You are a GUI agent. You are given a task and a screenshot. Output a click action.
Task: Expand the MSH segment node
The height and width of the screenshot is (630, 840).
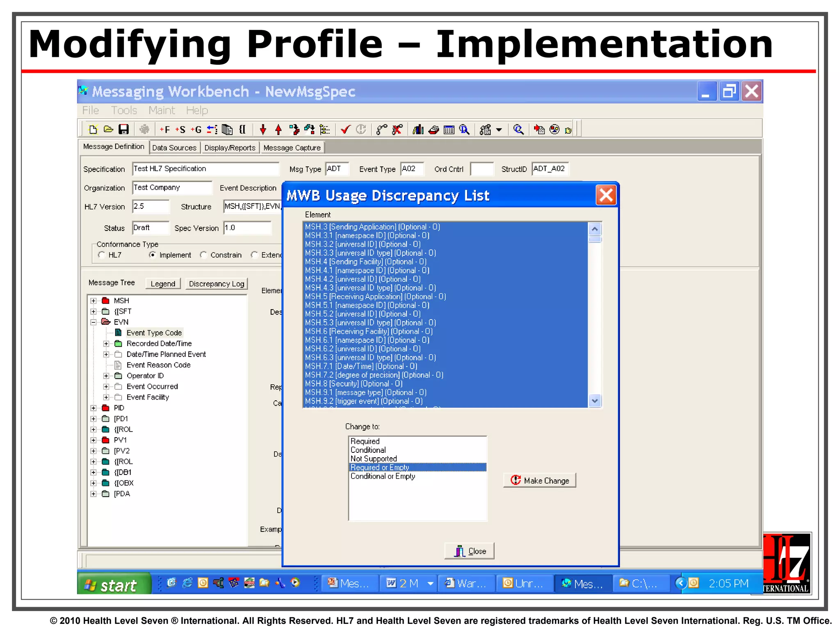click(x=94, y=301)
